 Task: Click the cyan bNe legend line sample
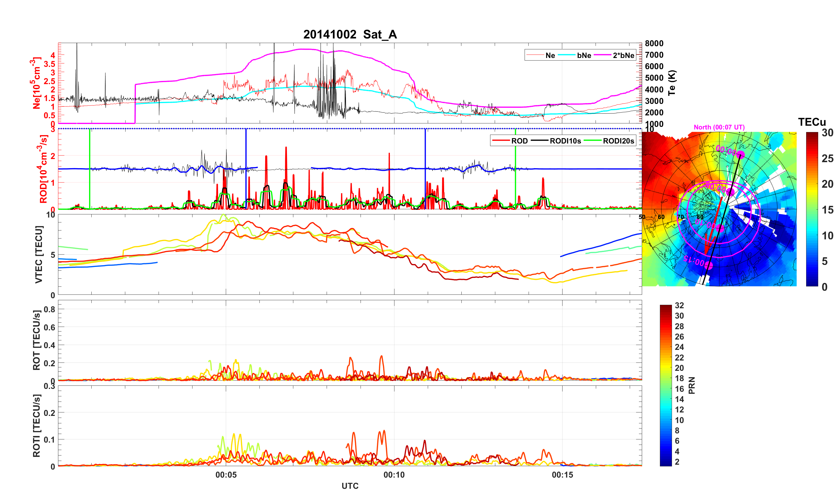pos(566,55)
